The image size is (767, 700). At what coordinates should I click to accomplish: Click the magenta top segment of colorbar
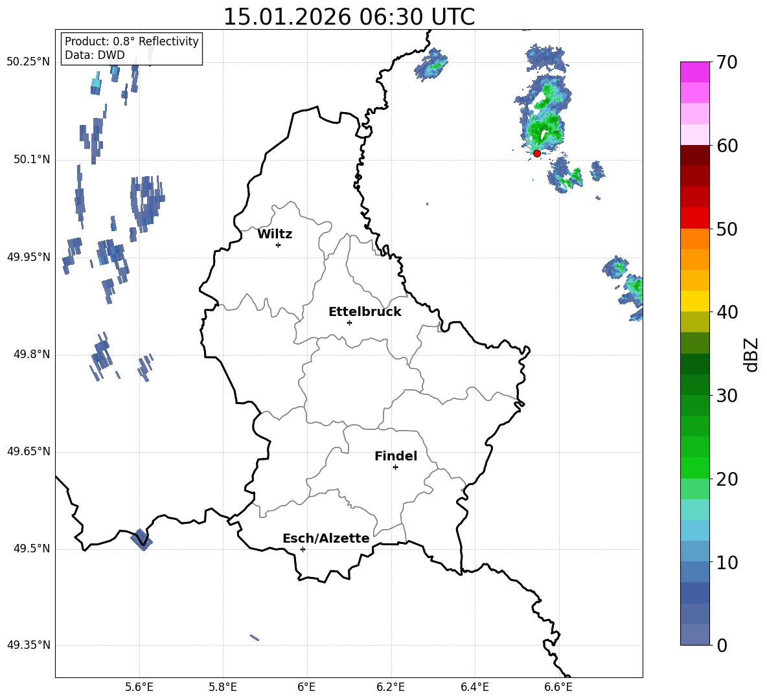694,72
